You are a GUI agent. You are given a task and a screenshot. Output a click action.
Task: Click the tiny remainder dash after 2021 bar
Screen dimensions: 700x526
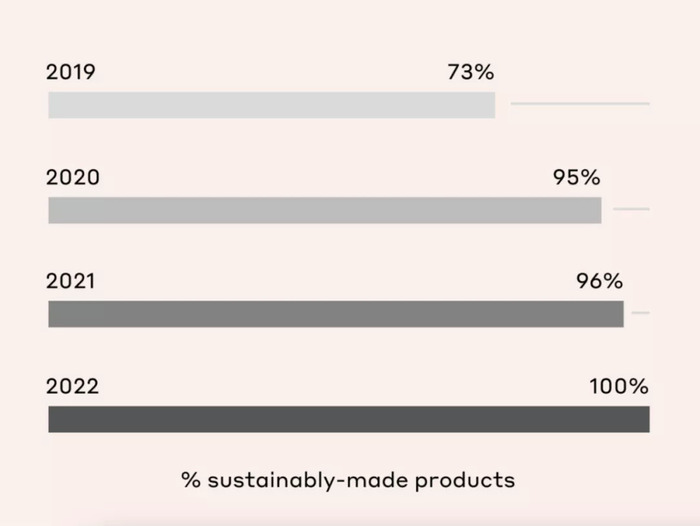coord(640,313)
